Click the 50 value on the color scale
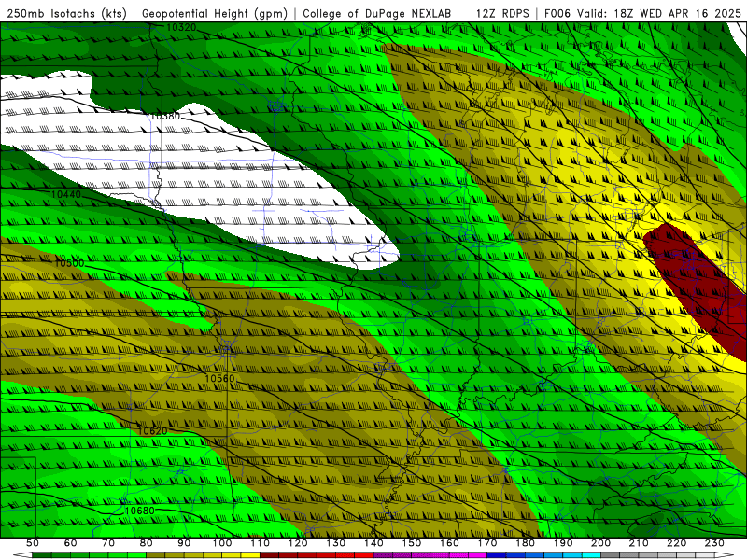The width and height of the screenshot is (747, 560). pyautogui.click(x=33, y=543)
